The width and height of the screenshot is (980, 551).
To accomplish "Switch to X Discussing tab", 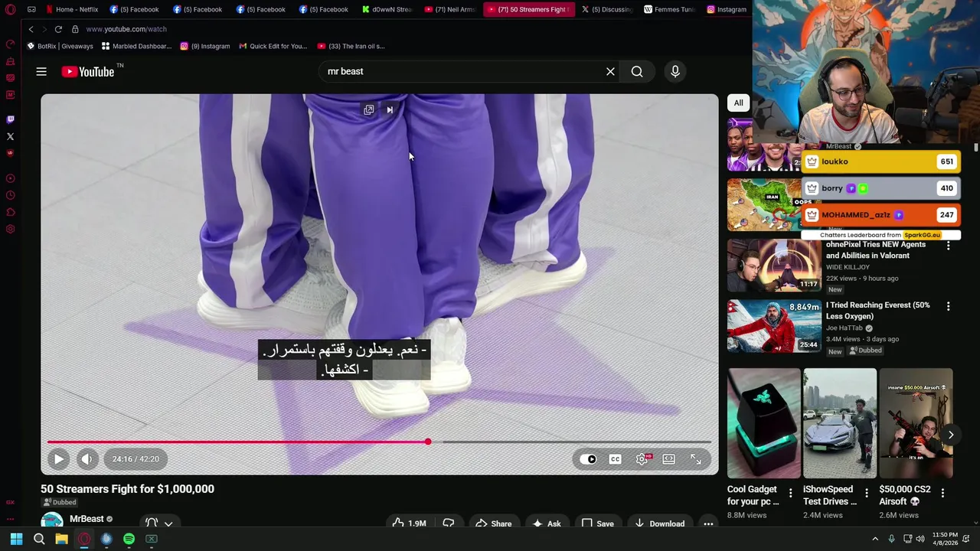I will click(x=606, y=9).
